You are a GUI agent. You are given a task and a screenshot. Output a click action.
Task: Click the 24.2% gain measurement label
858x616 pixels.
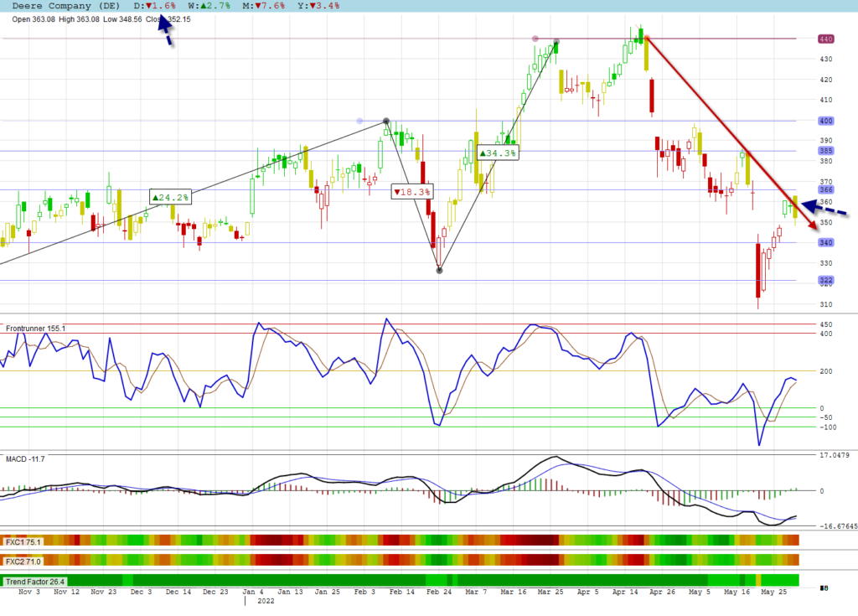(x=171, y=197)
